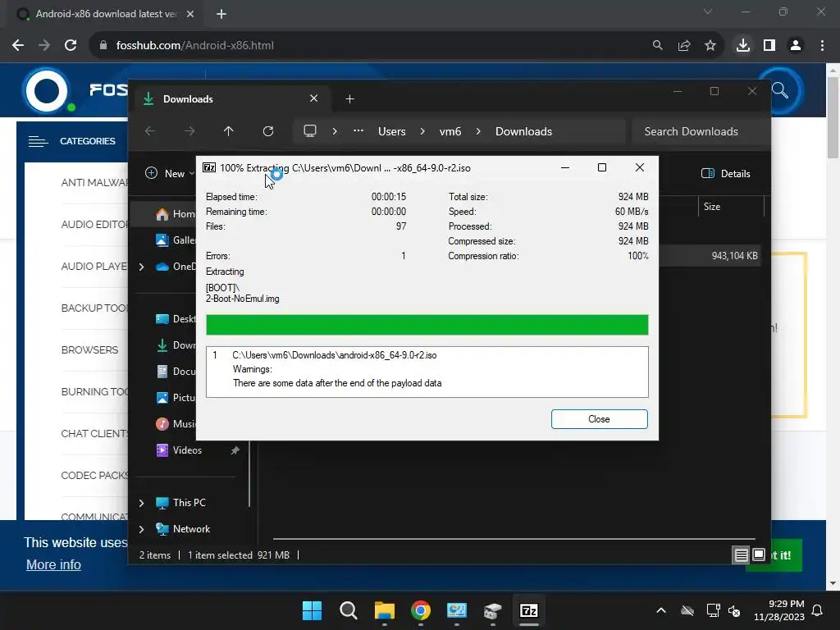Expand the breadcrumb chevron after the monitor icon
Image resolution: width=840 pixels, height=630 pixels.
tap(335, 131)
